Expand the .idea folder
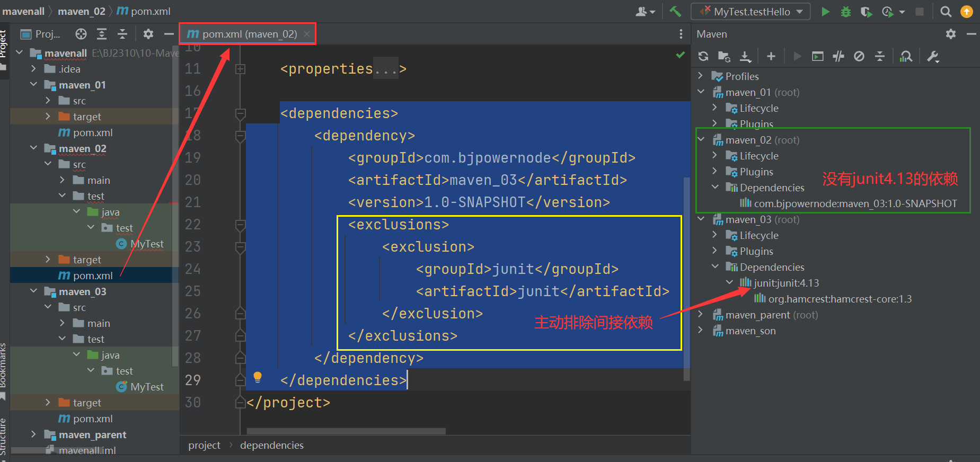 [33, 69]
